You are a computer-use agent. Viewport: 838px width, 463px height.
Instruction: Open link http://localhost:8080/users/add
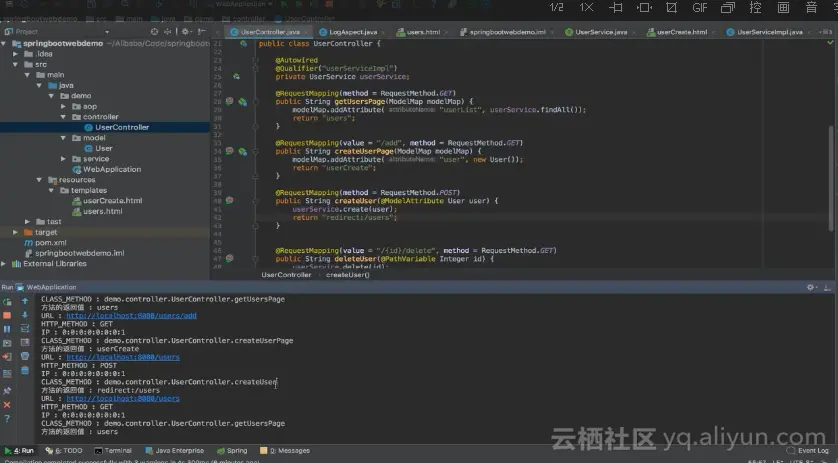pyautogui.click(x=131, y=316)
